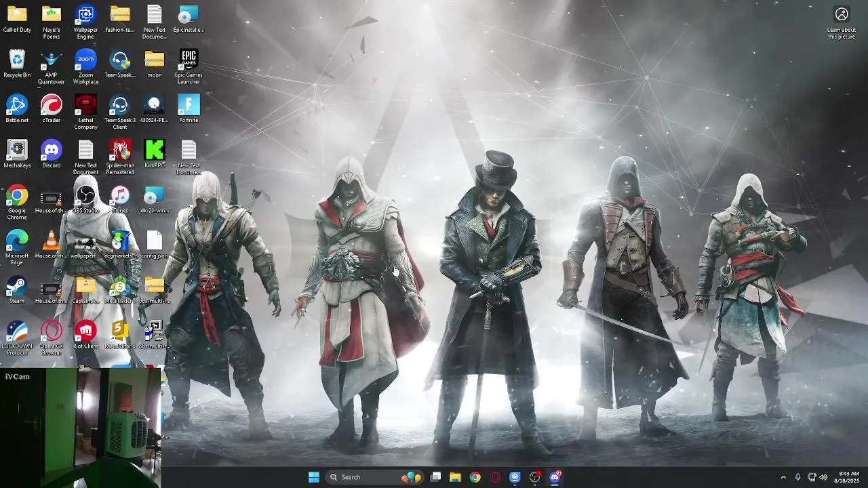Select the moon zipped folder
Screen dimensions: 868x488
coord(155,64)
